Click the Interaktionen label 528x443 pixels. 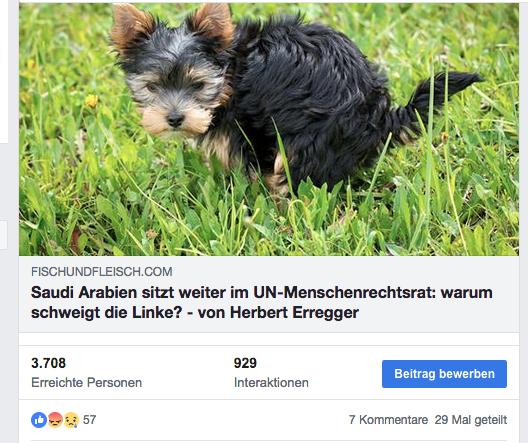pos(271,382)
